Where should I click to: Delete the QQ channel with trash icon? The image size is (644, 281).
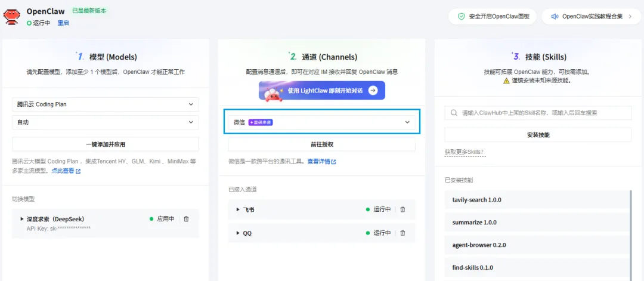coord(402,233)
